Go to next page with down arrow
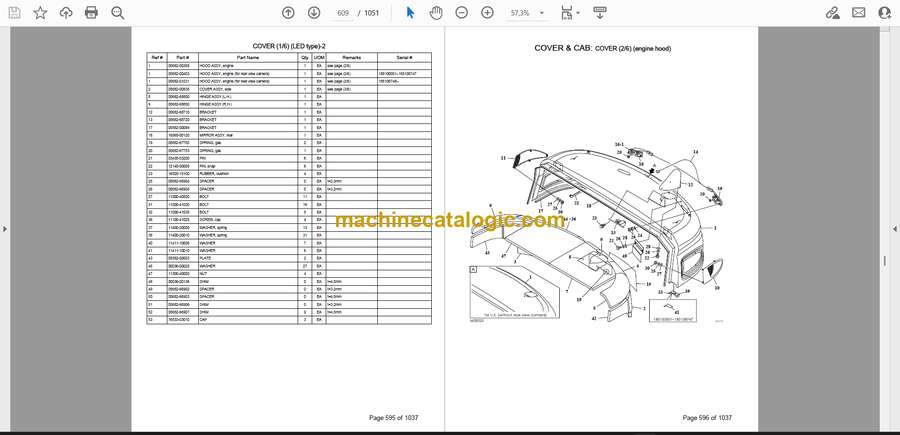Image resolution: width=900 pixels, height=435 pixels. [x=314, y=13]
